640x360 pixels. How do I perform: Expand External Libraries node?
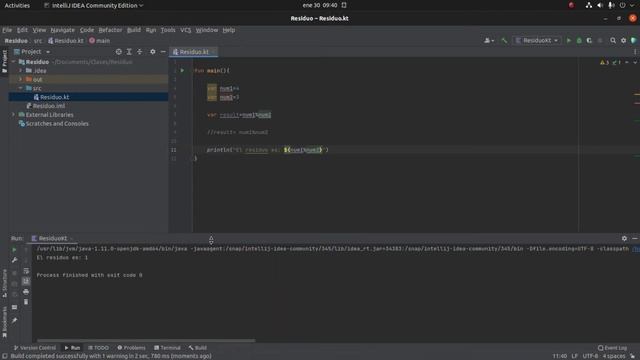[x=14, y=115]
